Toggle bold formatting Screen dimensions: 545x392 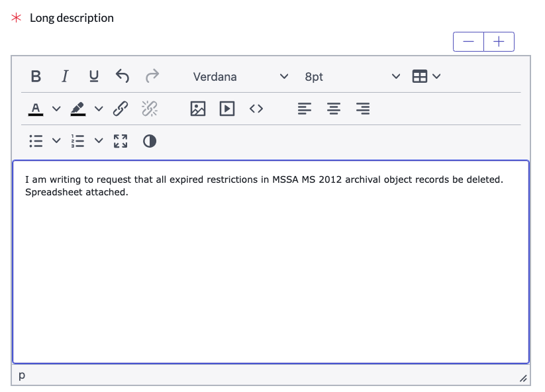point(36,76)
